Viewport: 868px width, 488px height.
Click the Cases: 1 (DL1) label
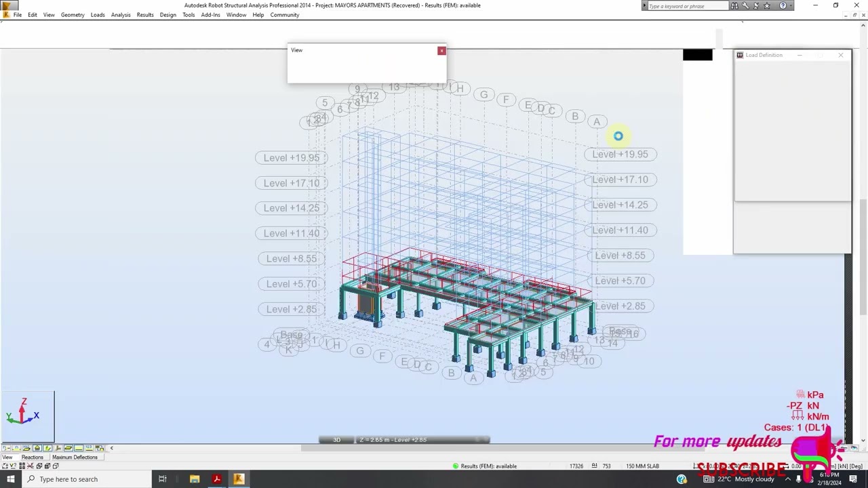pyautogui.click(x=796, y=428)
